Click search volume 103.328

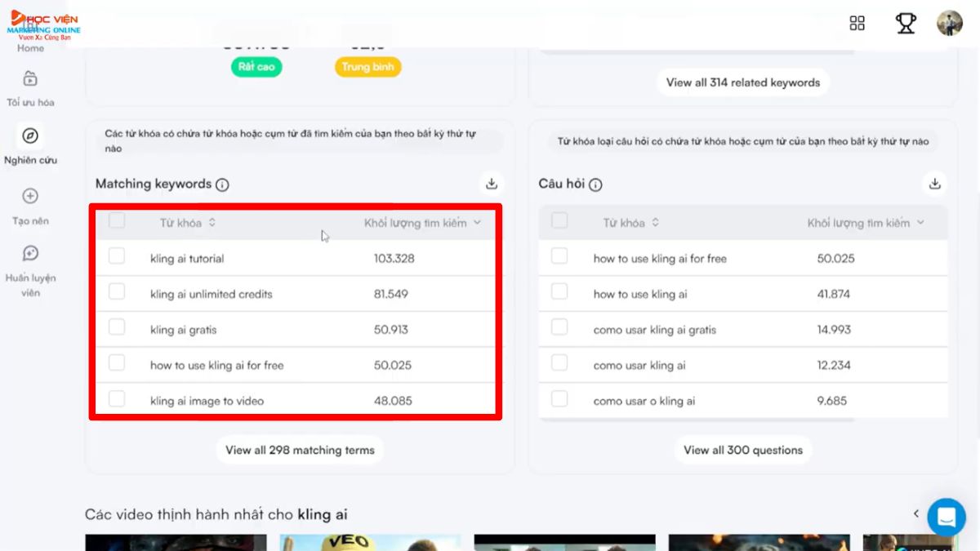[x=394, y=259]
